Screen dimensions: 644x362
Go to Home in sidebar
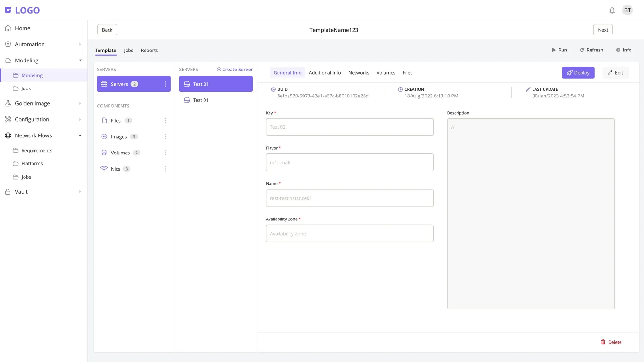[x=23, y=28]
